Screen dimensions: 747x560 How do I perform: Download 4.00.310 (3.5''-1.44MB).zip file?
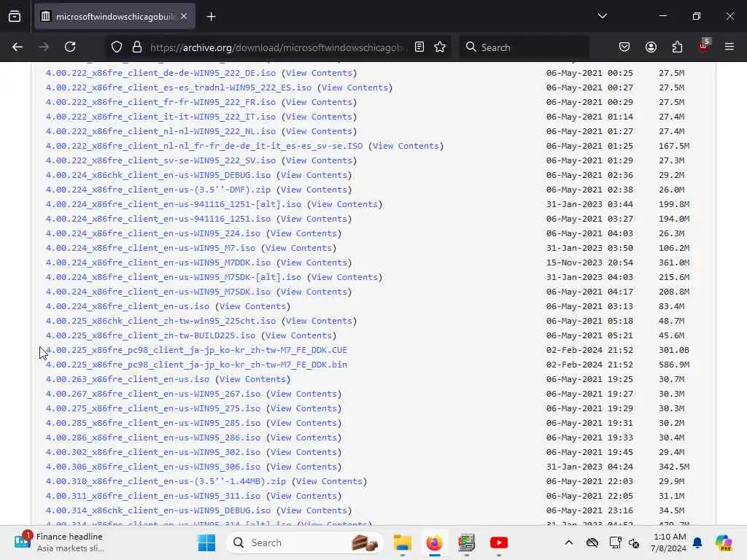tap(166, 481)
